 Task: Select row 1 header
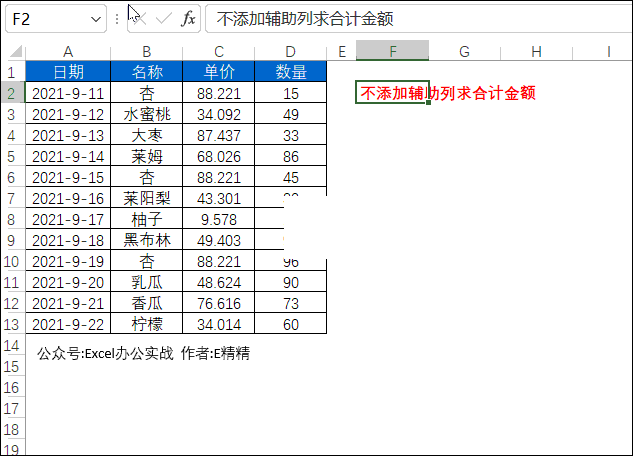click(11, 72)
